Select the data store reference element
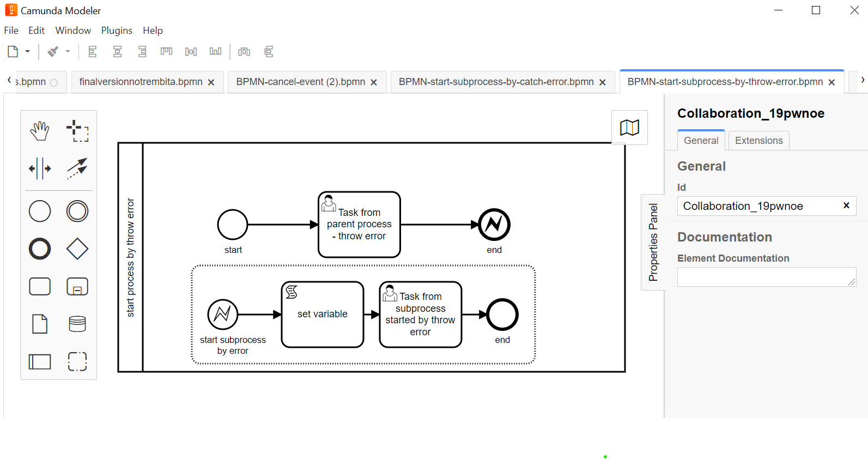This screenshot has width=868, height=459. [77, 324]
